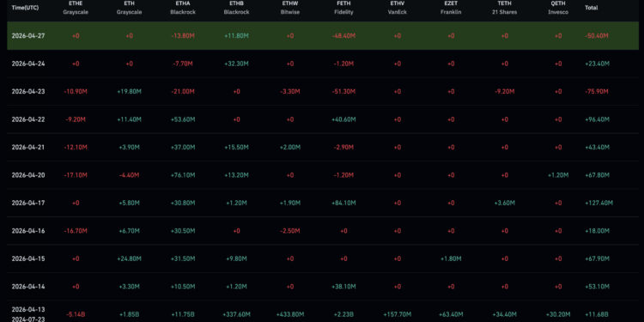Viewport: 644px width, 322px height.
Task: Select the 2026-04-20 date cell
Action: (x=28, y=175)
